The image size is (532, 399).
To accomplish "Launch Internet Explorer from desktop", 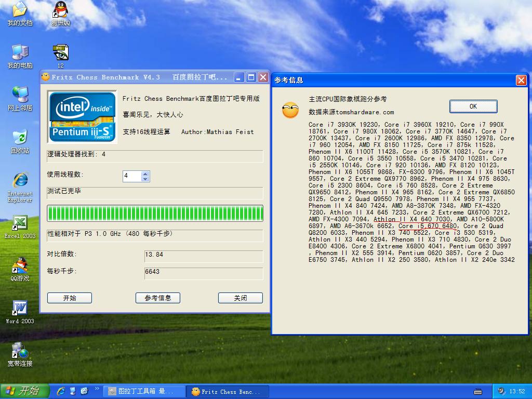I will click(20, 187).
